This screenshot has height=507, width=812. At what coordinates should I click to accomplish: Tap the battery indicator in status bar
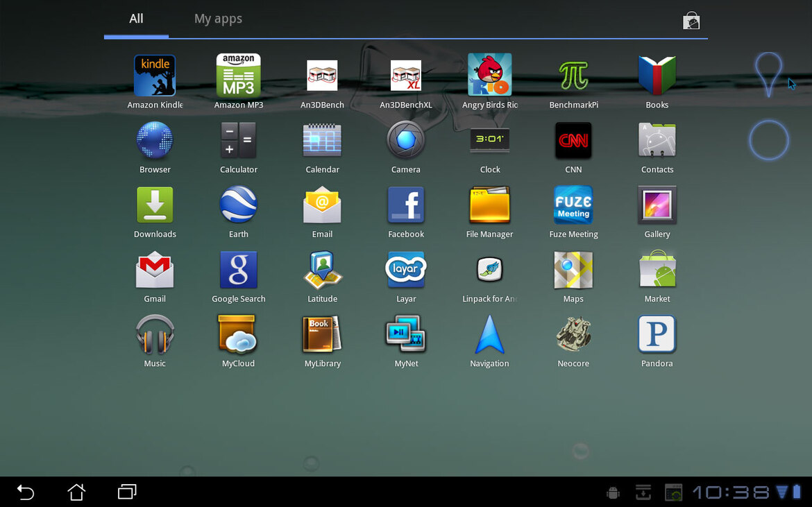point(797,492)
